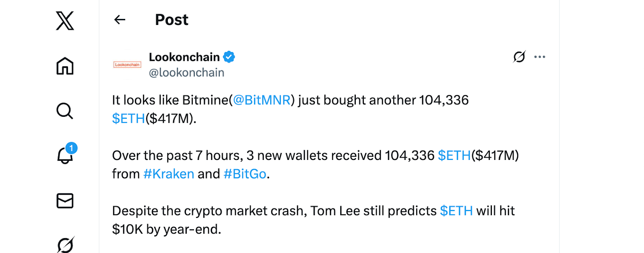
Task: Click the Lookonchain profile avatar
Action: tap(127, 64)
